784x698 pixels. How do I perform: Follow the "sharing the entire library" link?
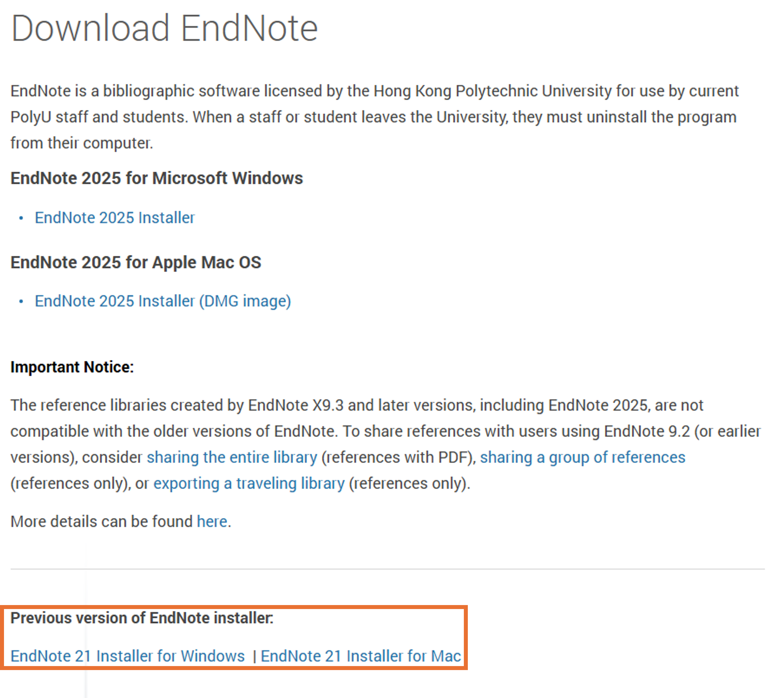(232, 457)
